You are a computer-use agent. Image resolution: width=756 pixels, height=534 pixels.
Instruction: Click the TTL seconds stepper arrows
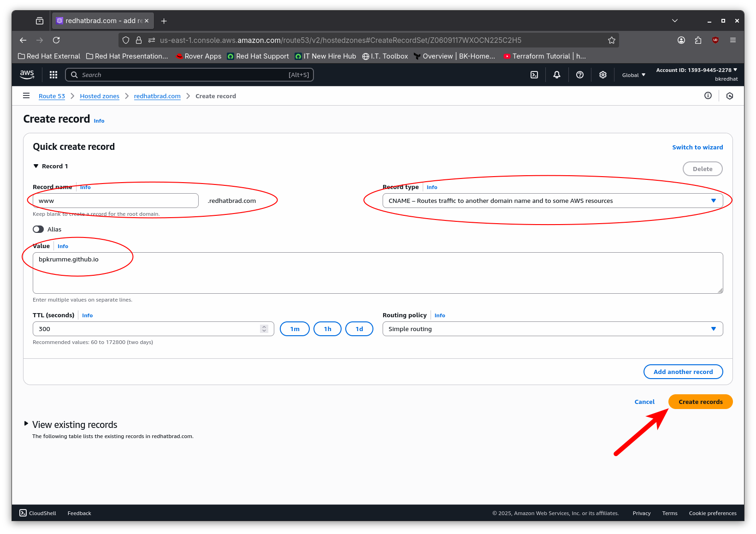point(264,329)
